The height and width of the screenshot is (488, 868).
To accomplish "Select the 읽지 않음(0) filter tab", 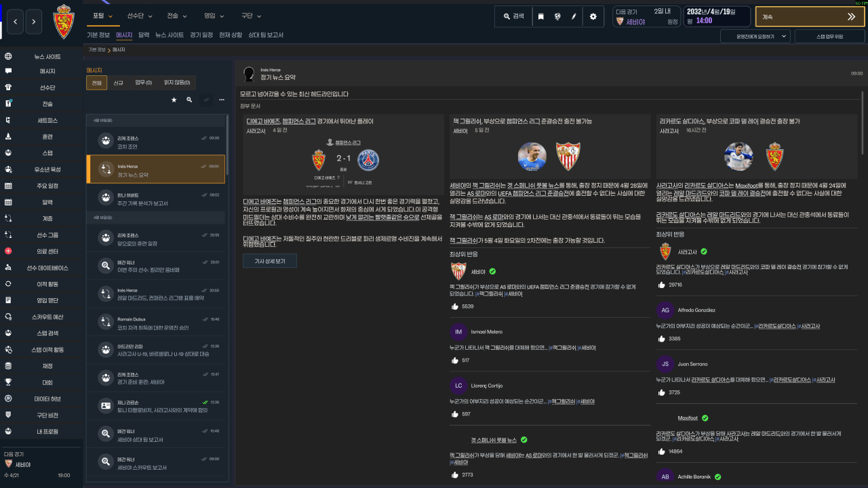I will [176, 83].
